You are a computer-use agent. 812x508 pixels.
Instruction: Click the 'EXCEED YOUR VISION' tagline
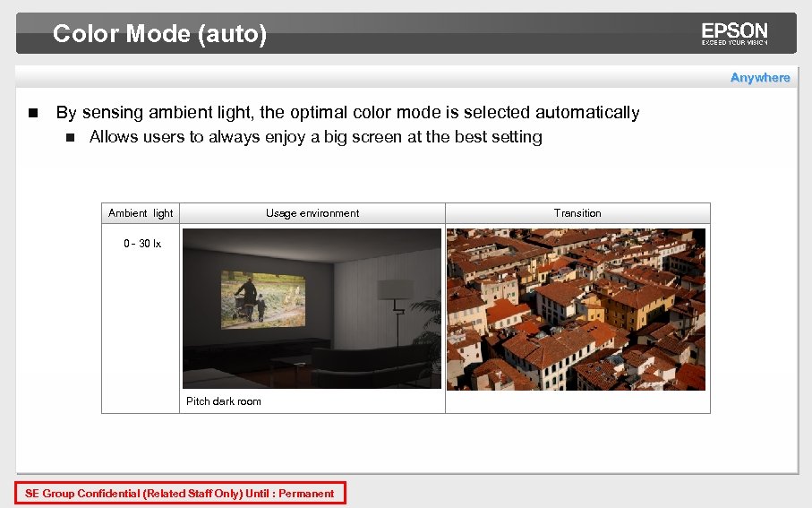734,42
